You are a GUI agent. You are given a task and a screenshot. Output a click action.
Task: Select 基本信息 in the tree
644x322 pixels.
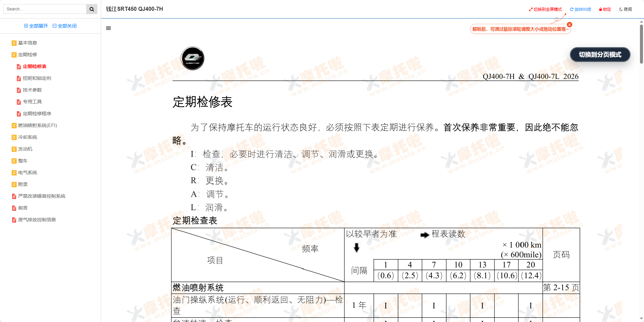(28, 43)
